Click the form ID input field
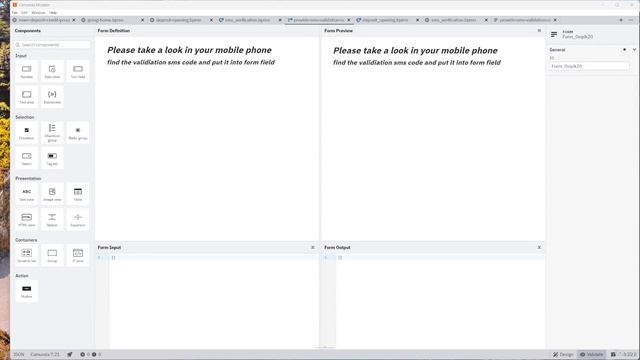The height and width of the screenshot is (360, 640). 589,66
